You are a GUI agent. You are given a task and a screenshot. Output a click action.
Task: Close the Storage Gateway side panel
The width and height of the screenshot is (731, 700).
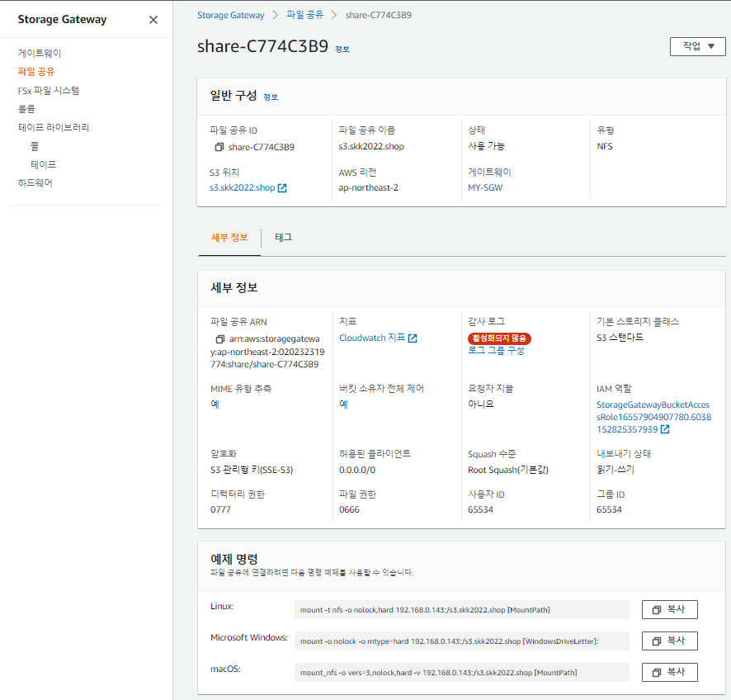pos(153,20)
